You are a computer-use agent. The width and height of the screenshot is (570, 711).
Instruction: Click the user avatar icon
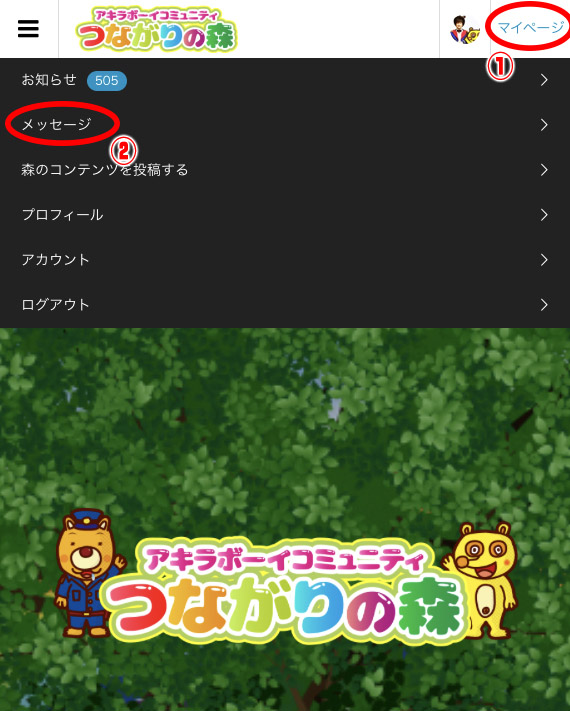tap(465, 29)
